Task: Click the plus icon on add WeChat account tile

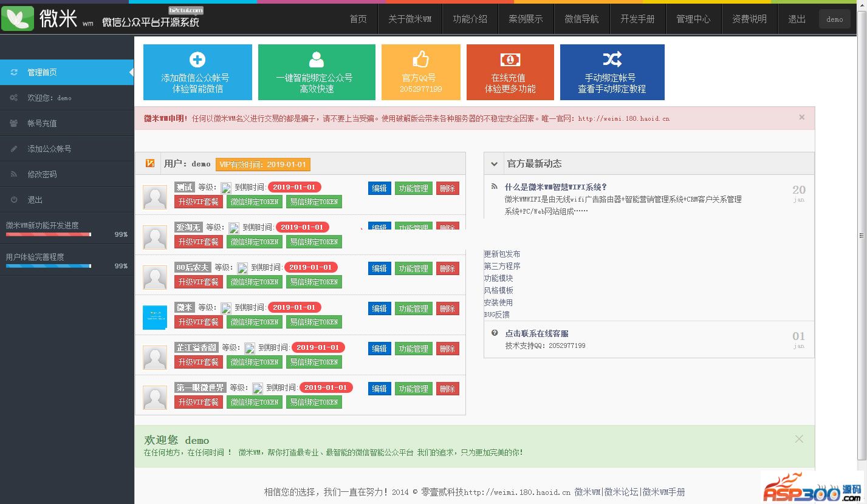Action: [x=197, y=60]
